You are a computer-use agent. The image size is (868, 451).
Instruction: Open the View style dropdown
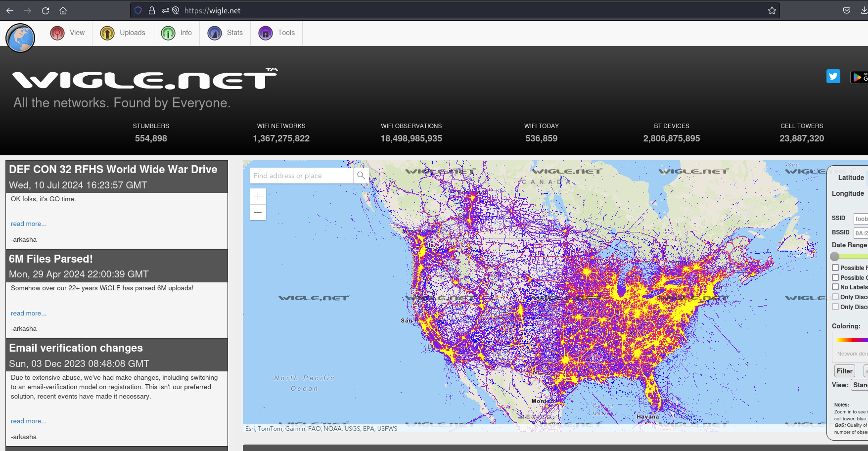(860, 385)
